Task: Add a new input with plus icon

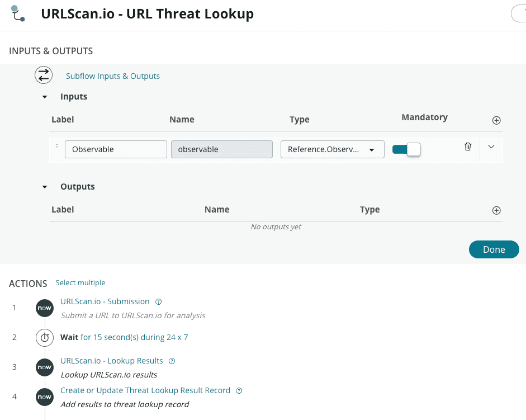Action: point(496,120)
